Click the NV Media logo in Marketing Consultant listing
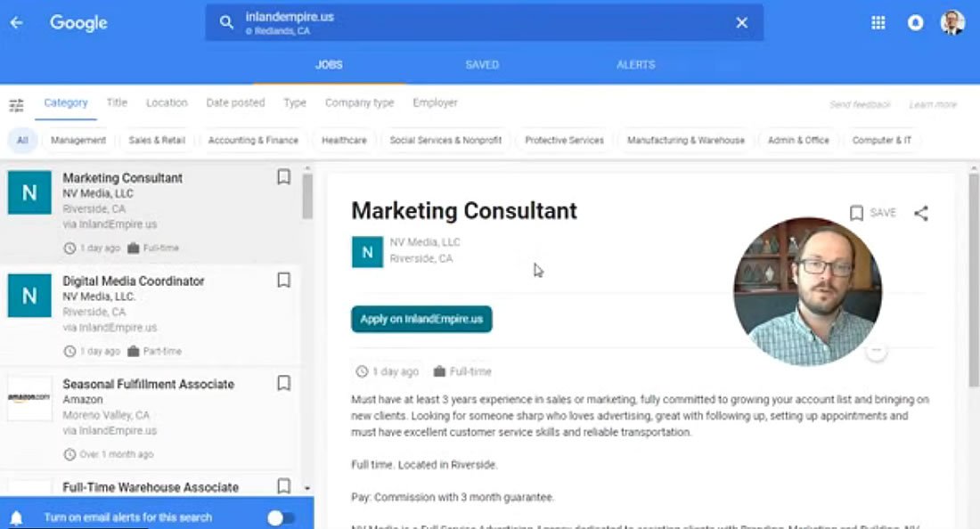The width and height of the screenshot is (980, 529). (x=29, y=192)
